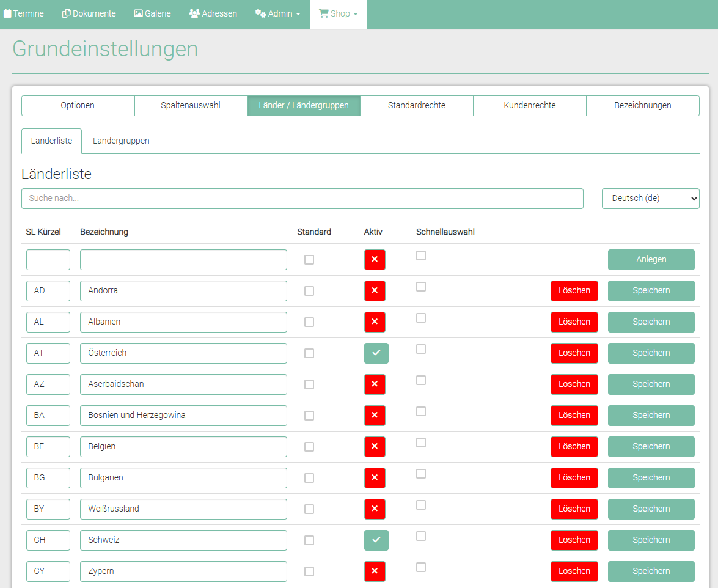
Task: Expand the Shop menu caret
Action: tap(356, 14)
